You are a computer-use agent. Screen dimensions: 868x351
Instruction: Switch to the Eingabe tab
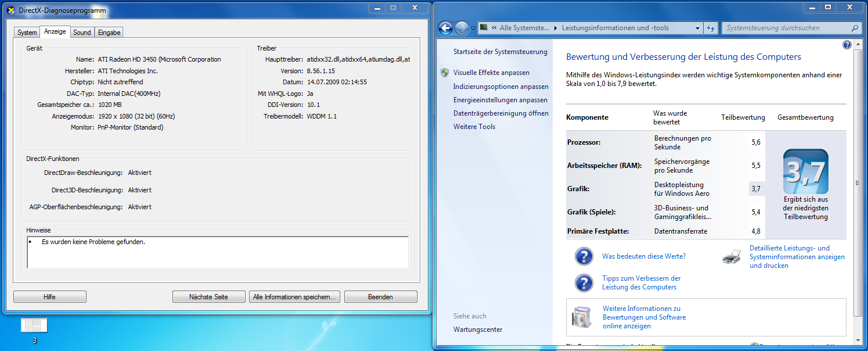[109, 33]
